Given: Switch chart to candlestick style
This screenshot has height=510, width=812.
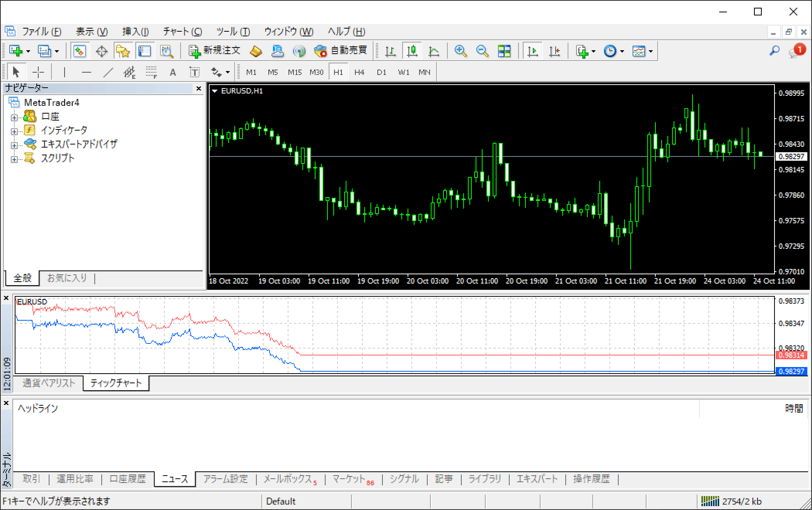Looking at the screenshot, I should pos(412,51).
